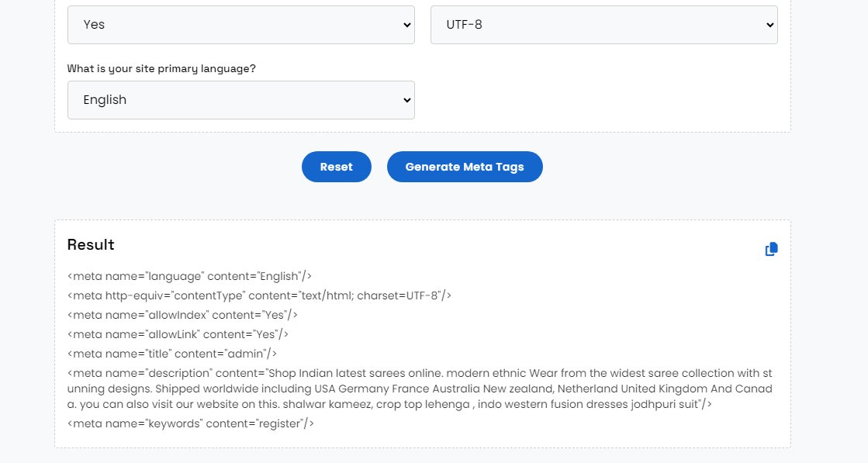Select the description meta tag text
Screen dimensions: 868x463
coord(419,387)
